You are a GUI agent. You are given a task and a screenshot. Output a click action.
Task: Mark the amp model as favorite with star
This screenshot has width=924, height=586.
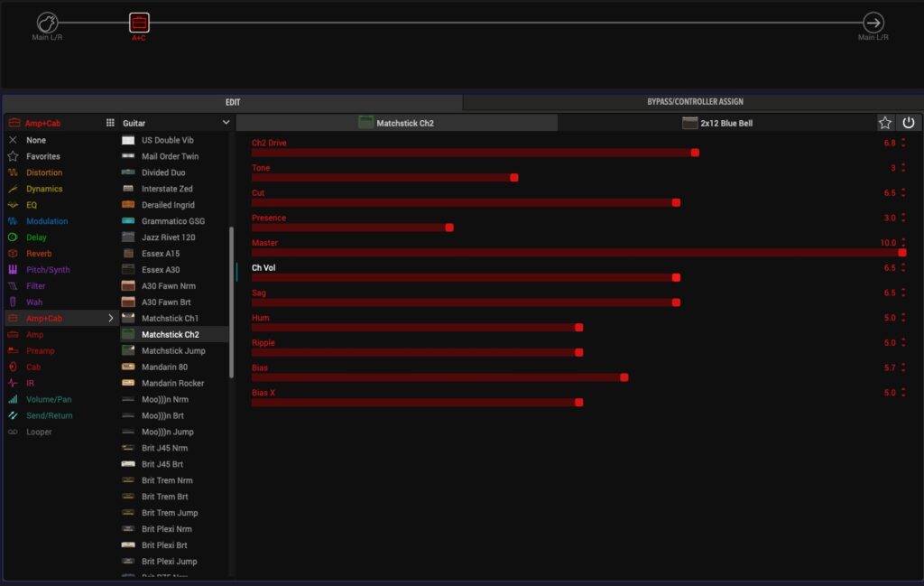885,123
